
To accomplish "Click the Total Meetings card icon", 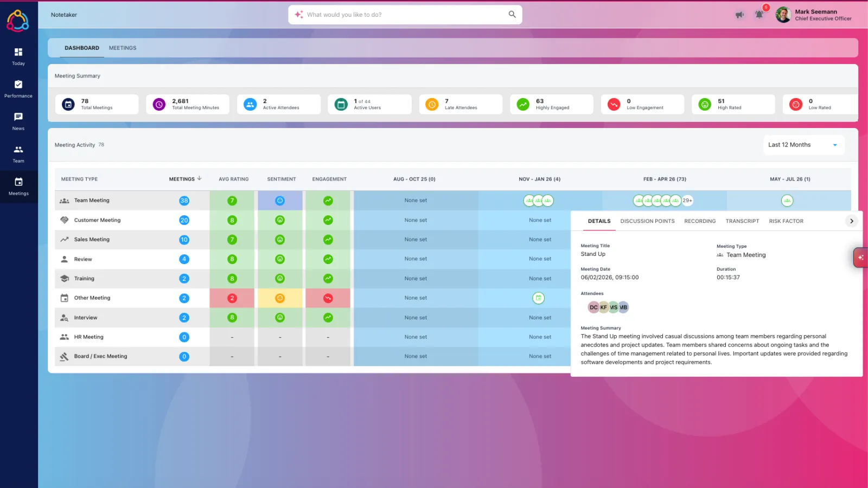I will [x=68, y=104].
